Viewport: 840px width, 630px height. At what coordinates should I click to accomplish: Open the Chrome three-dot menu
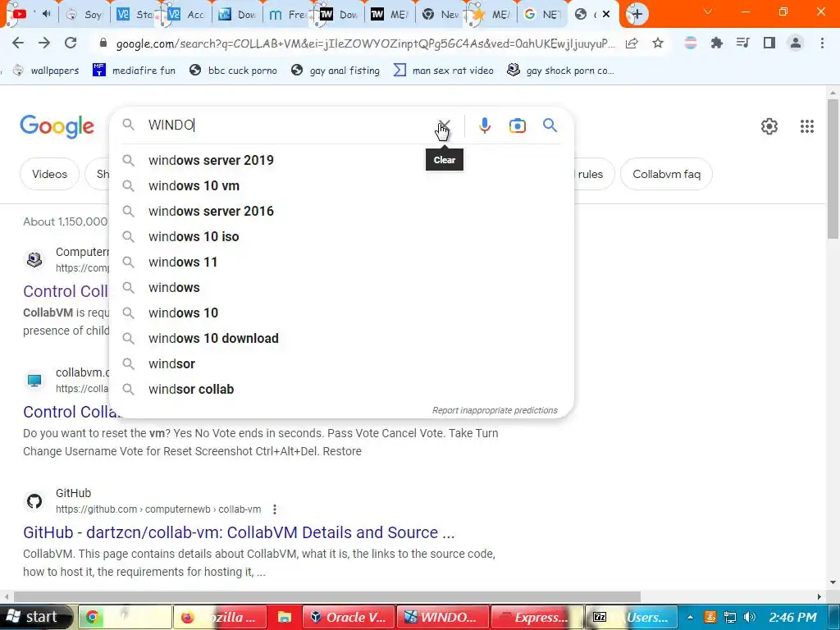(822, 43)
